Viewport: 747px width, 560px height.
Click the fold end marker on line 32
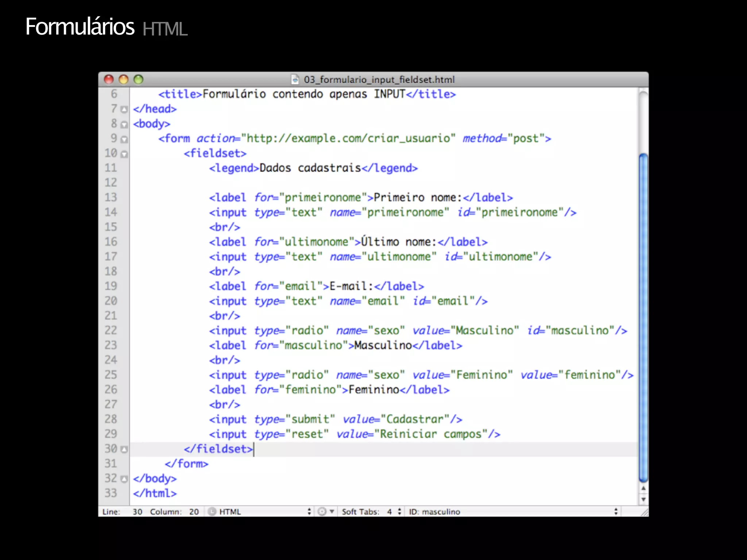(124, 479)
